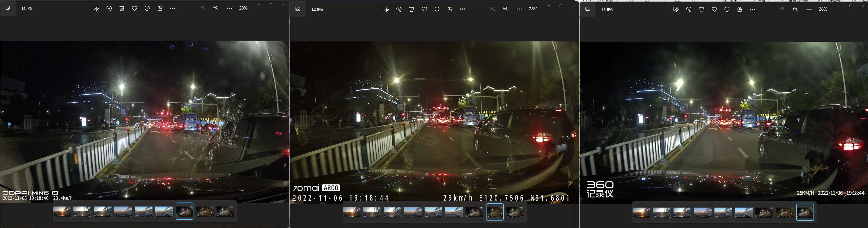868x228 pixels.
Task: Select the highlighted current thumbnail in L1.JPG filmstrip
Action: click(184, 211)
